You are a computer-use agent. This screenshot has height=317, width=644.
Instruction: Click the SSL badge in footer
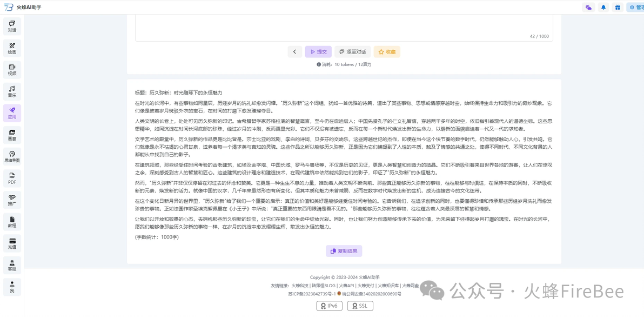tap(360, 306)
